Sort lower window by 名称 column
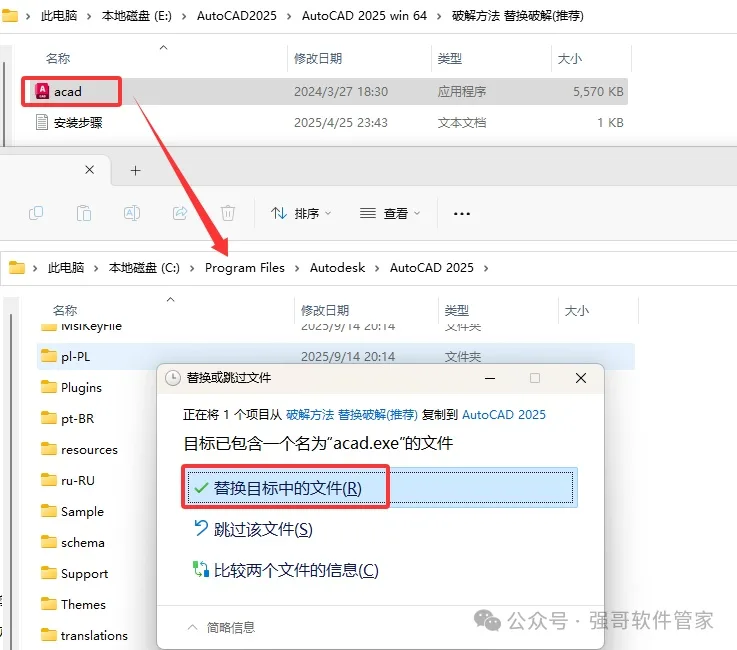This screenshot has width=737, height=650. click(65, 311)
